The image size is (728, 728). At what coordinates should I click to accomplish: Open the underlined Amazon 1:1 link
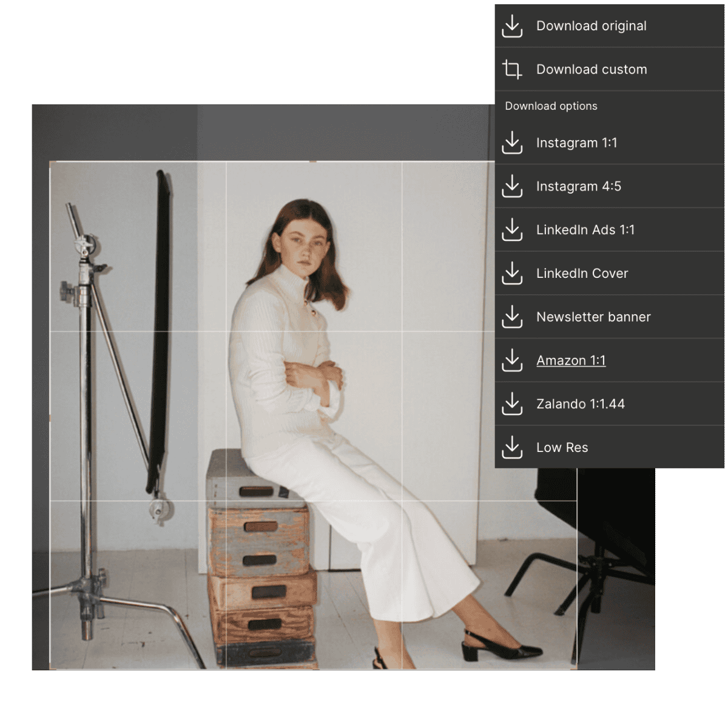coord(570,360)
